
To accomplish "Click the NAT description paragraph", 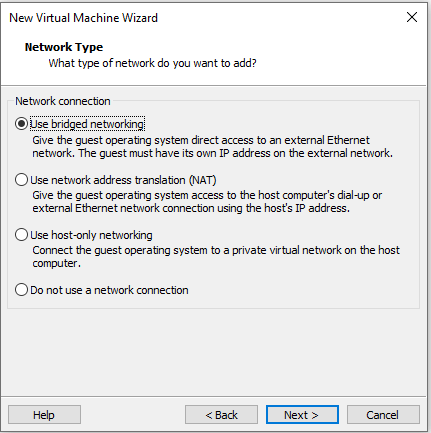I will tap(207, 202).
